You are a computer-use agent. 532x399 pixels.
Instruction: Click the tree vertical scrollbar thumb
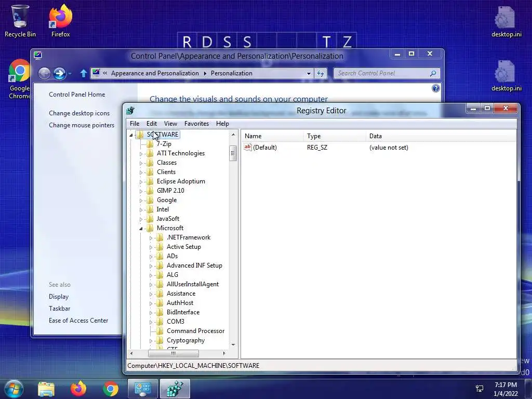[x=233, y=153]
